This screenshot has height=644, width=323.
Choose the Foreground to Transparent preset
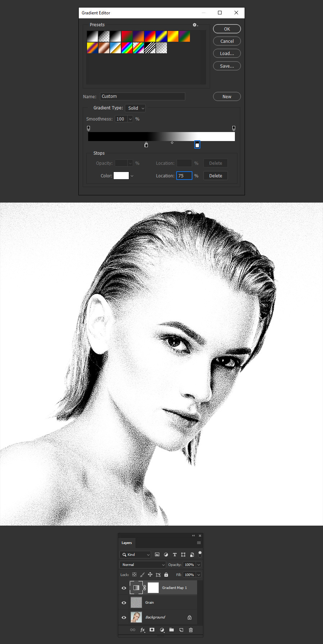pyautogui.click(x=104, y=36)
